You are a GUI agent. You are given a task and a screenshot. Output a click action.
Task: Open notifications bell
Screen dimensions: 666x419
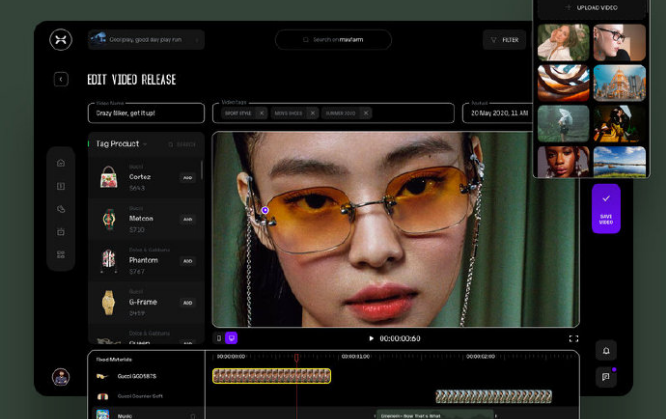606,351
